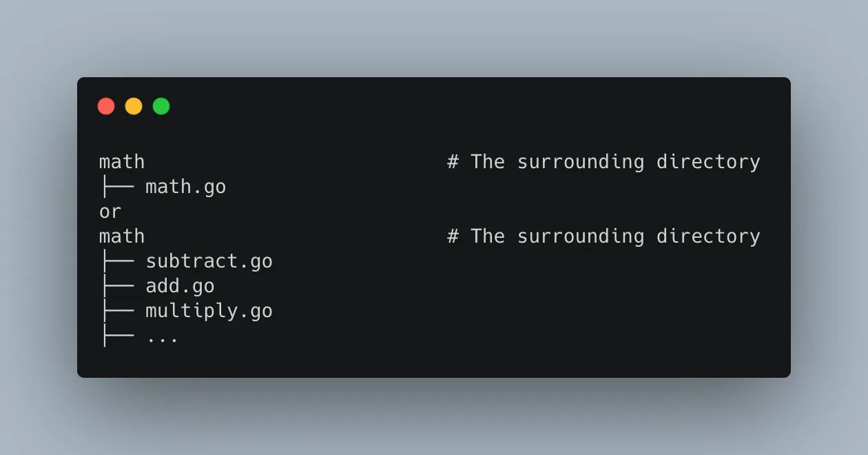
Task: Select the math.go file entry
Action: 185,187
